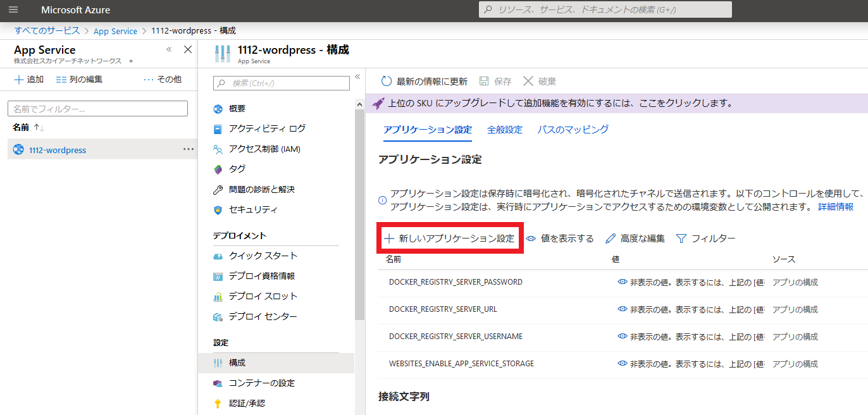Image resolution: width=868 pixels, height=415 pixels.
Task: Open 列の編集 column editor
Action: 79,79
